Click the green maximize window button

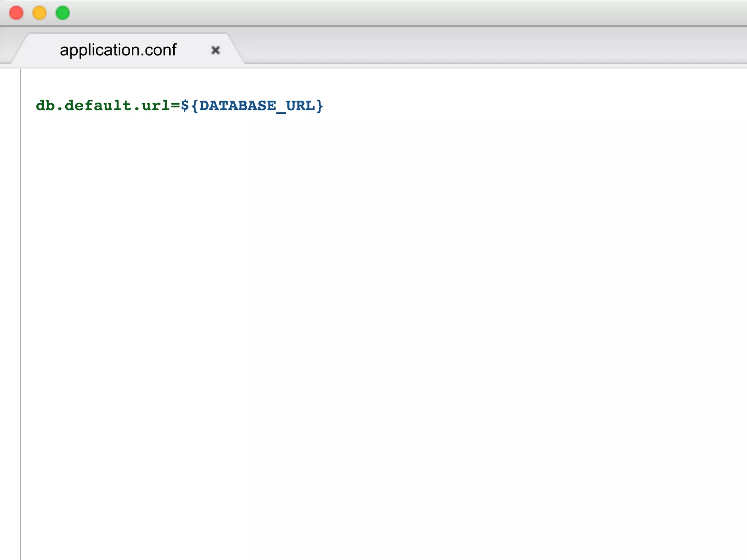click(x=63, y=13)
